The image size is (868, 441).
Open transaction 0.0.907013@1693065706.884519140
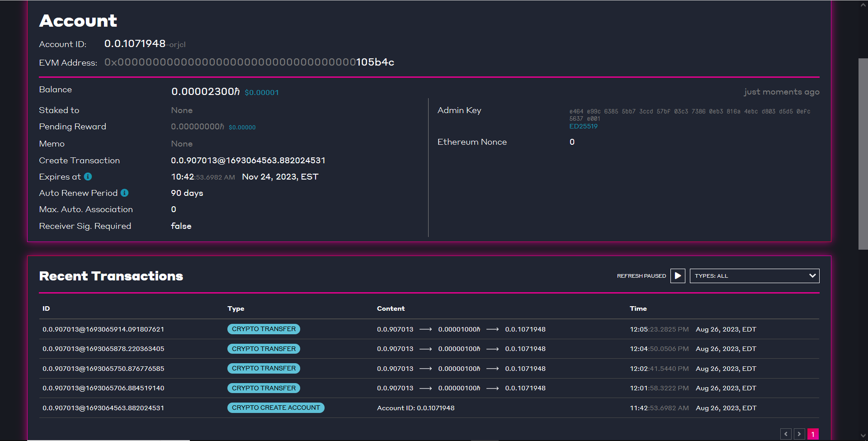(103, 388)
